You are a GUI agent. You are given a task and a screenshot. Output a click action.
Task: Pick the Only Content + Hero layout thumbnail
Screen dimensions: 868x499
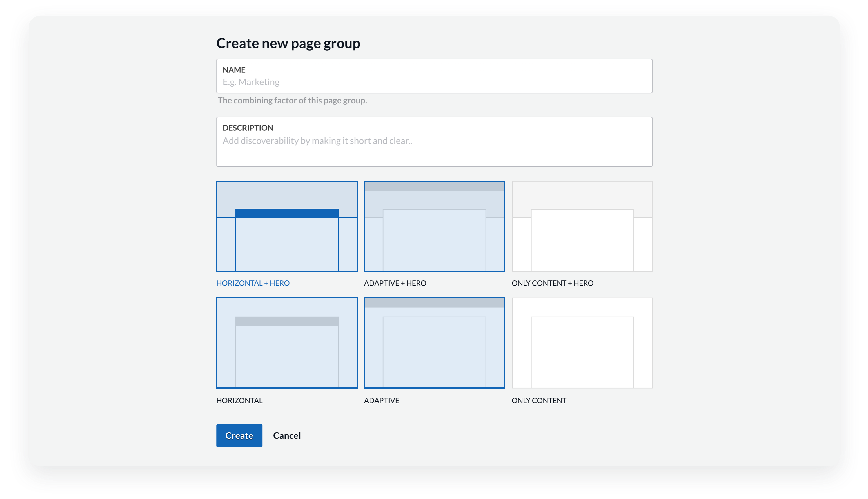582,226
